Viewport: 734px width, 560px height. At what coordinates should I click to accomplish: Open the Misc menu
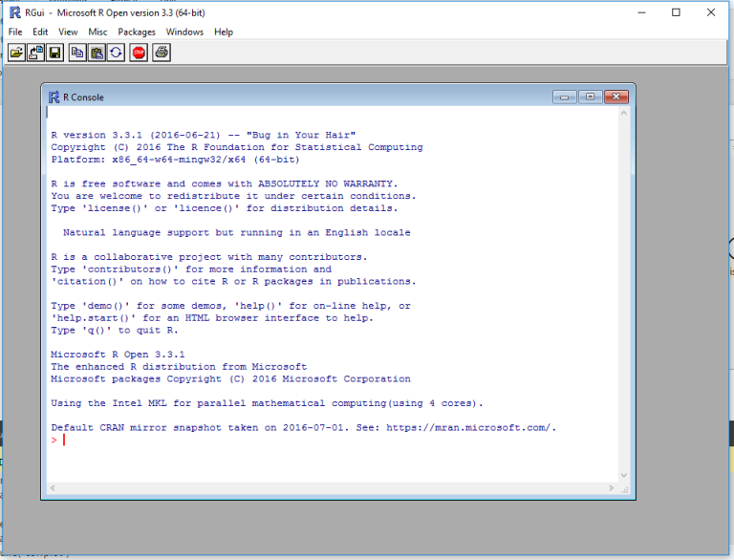[97, 32]
